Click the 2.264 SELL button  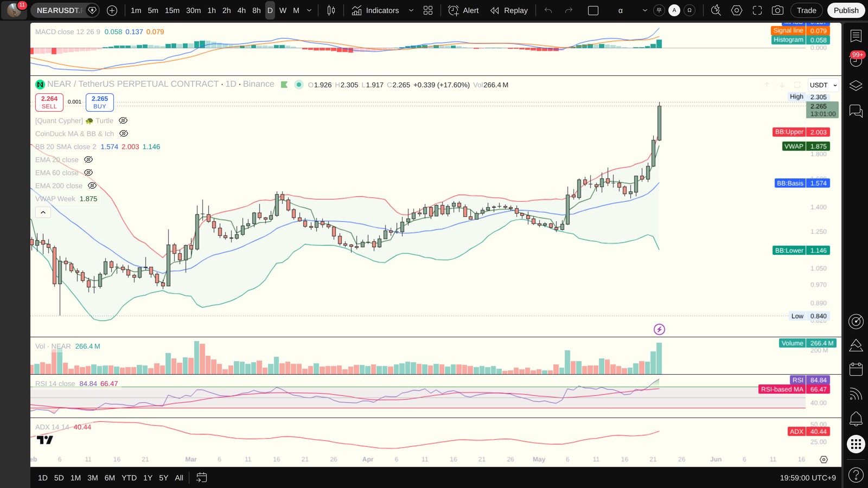coord(49,102)
